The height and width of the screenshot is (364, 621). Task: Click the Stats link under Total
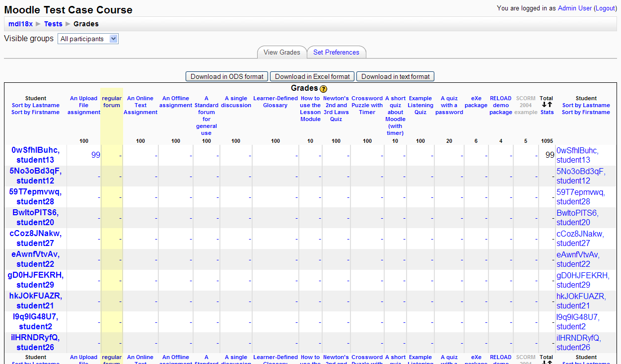click(x=547, y=112)
